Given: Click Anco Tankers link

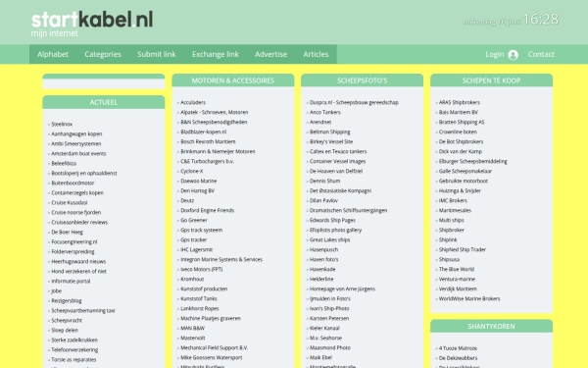Looking at the screenshot, I should point(325,112).
